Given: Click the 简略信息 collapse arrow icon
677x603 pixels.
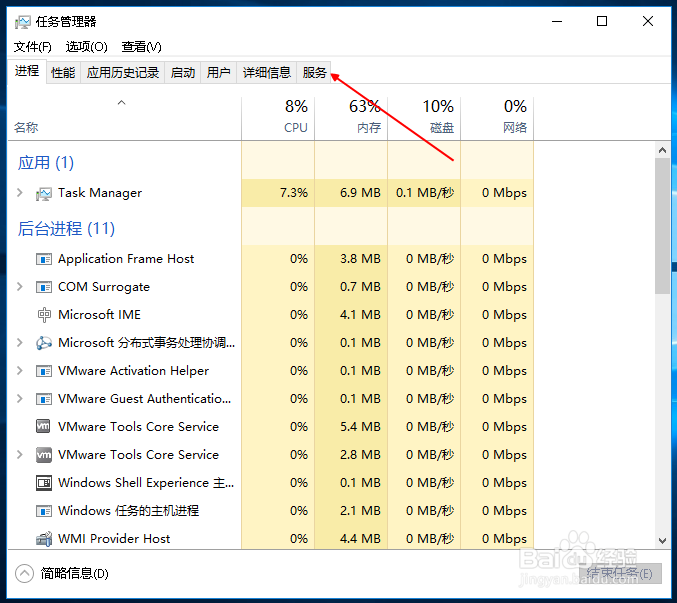Looking at the screenshot, I should [24, 574].
